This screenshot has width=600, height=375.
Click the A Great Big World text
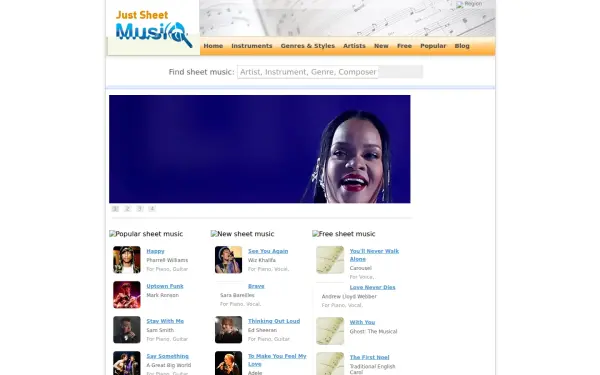[169, 365]
